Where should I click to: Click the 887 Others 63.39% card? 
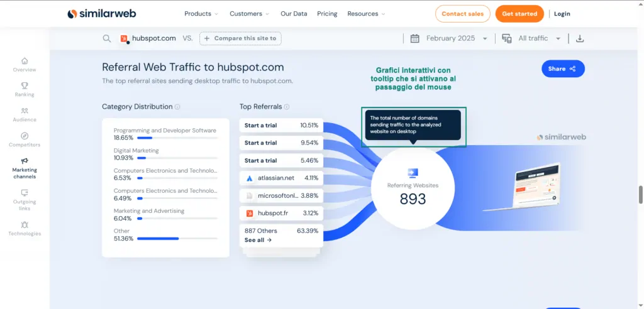(281, 236)
